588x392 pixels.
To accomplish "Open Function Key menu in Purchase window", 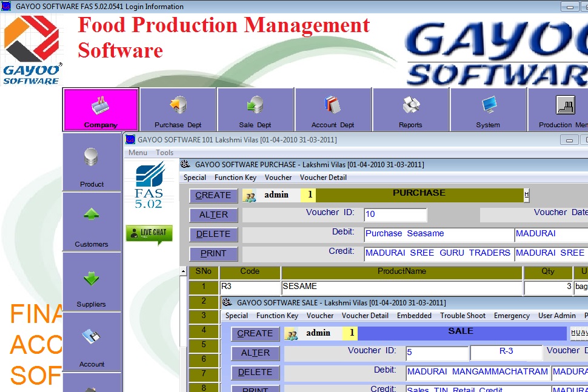I will tap(235, 178).
